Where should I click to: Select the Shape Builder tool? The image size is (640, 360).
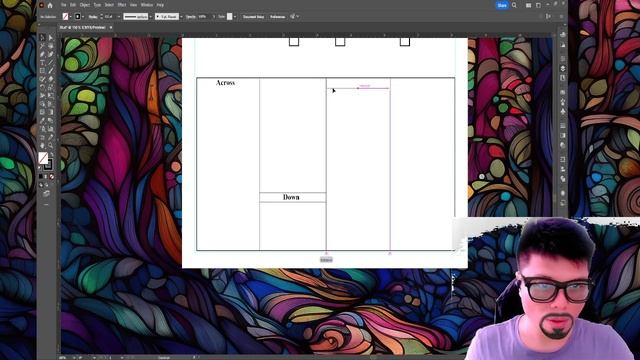[42, 104]
